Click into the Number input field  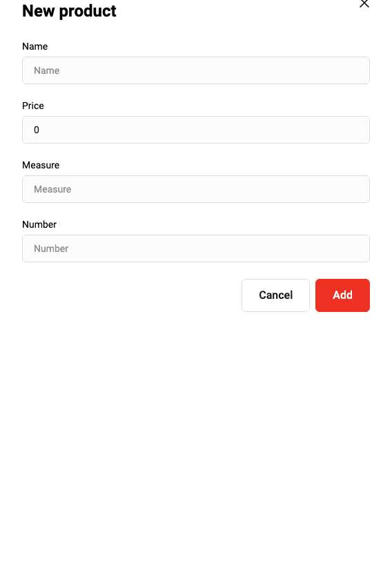coord(196,248)
